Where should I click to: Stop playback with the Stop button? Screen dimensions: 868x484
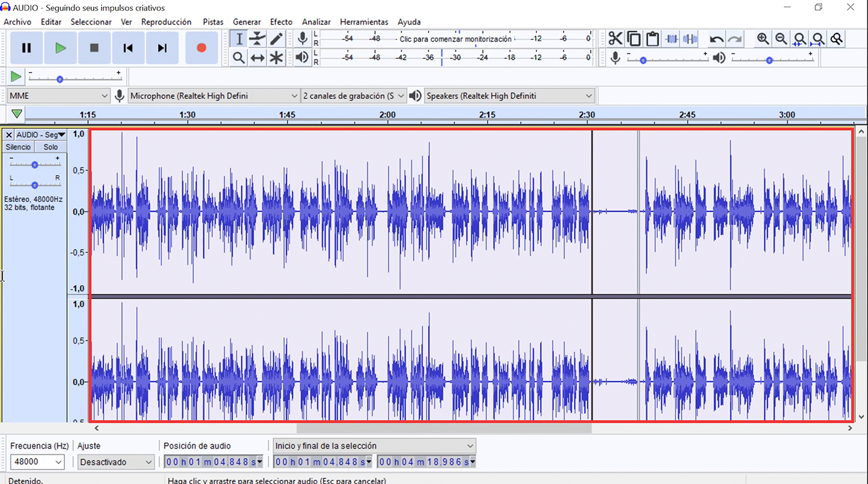[94, 48]
